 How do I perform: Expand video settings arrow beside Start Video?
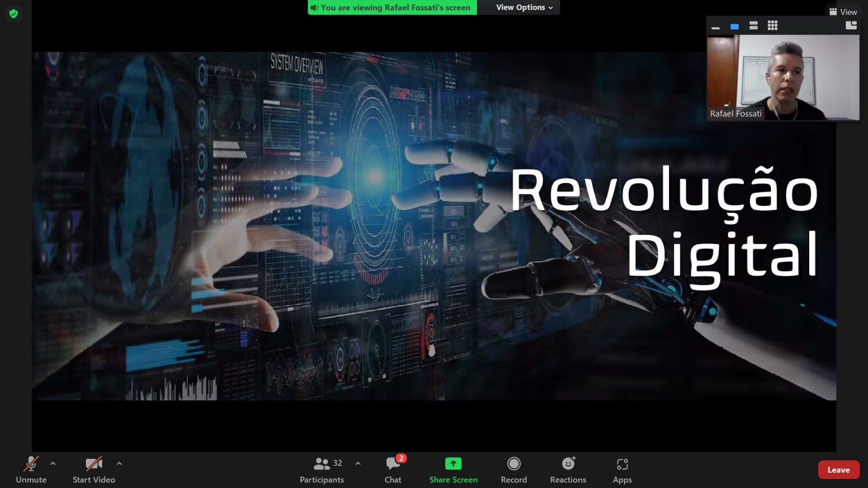coord(119,464)
